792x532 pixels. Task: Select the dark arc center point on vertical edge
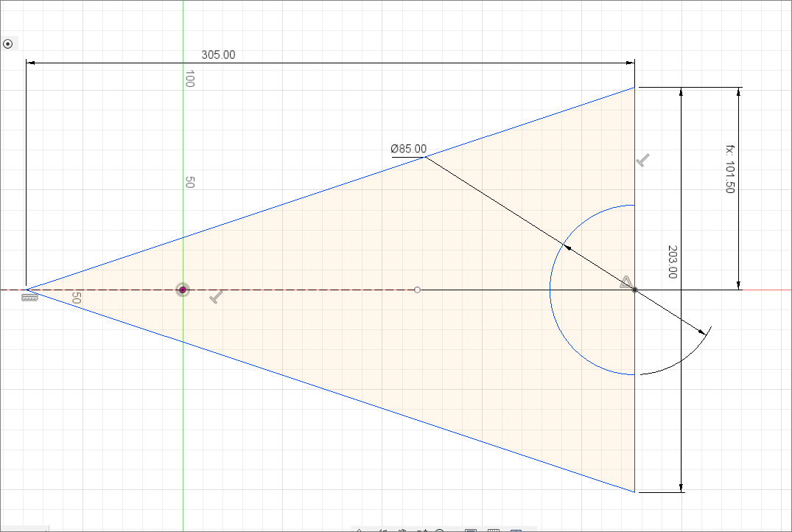click(x=635, y=290)
